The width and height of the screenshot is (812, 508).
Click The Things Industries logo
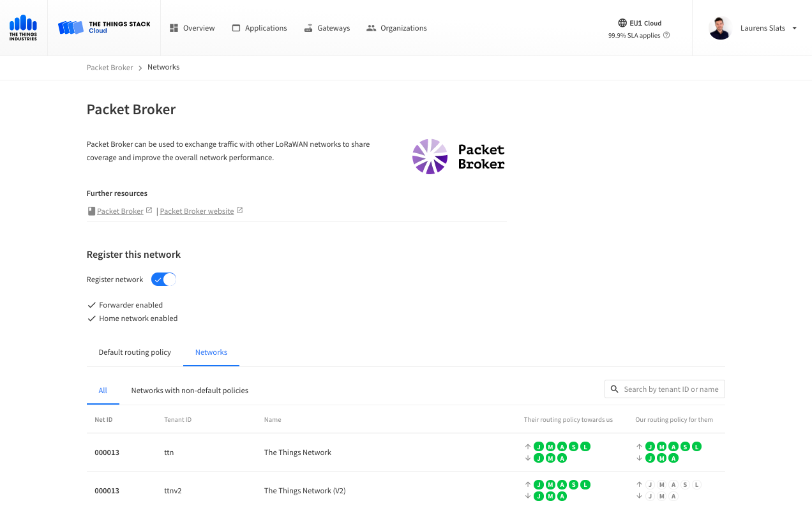[23, 27]
